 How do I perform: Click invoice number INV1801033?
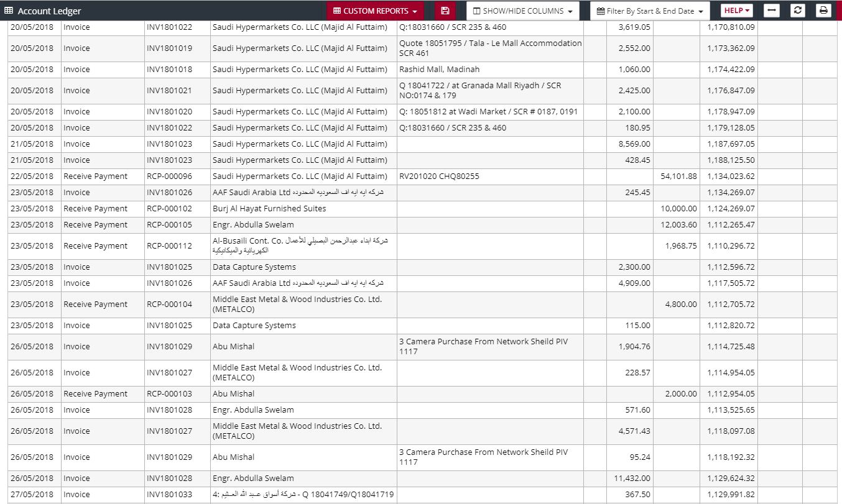170,495
